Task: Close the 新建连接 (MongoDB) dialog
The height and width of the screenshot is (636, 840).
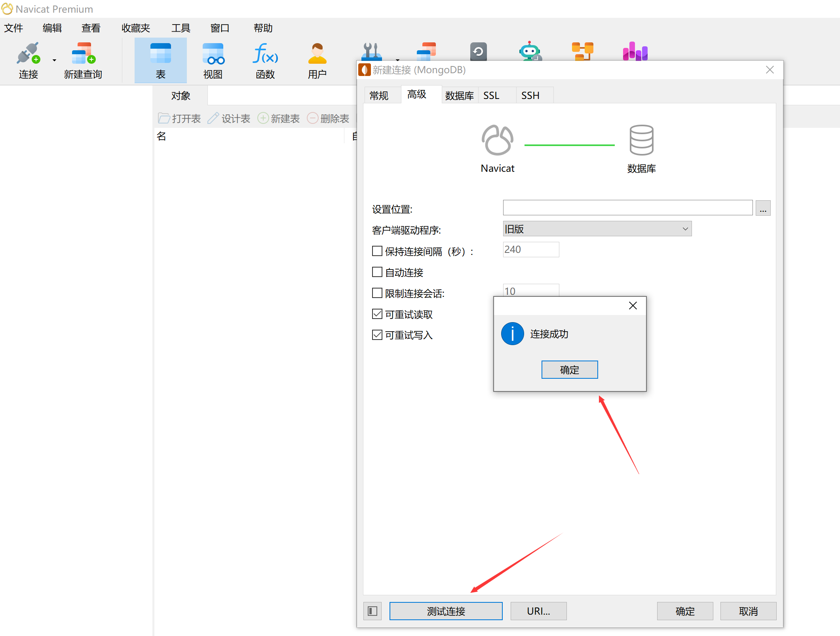Action: [770, 70]
